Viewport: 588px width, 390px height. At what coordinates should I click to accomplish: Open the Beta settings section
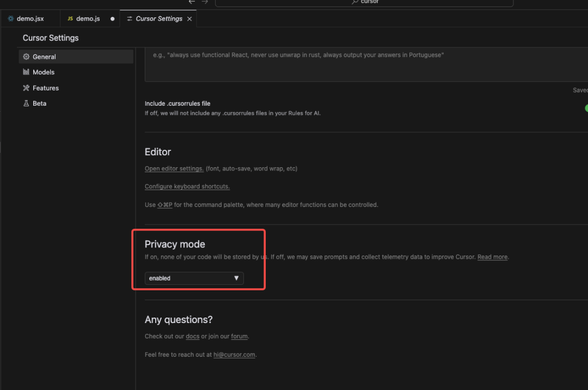76,103
